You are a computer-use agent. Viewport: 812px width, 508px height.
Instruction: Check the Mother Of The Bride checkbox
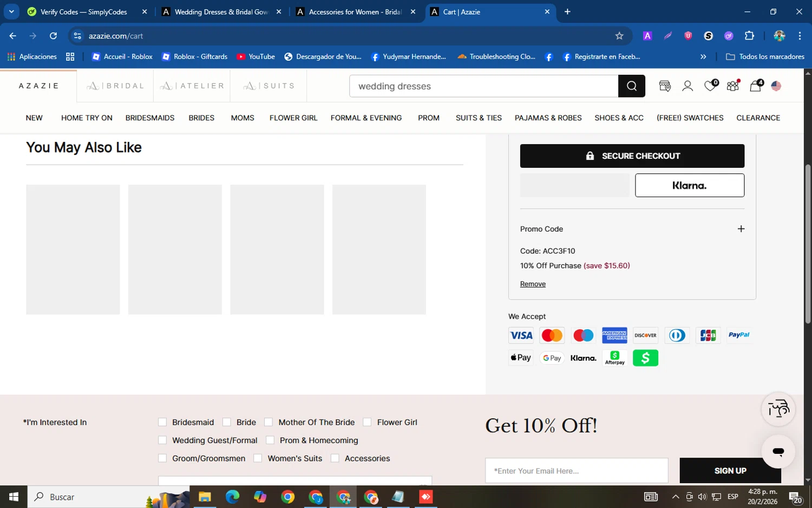pos(269,422)
